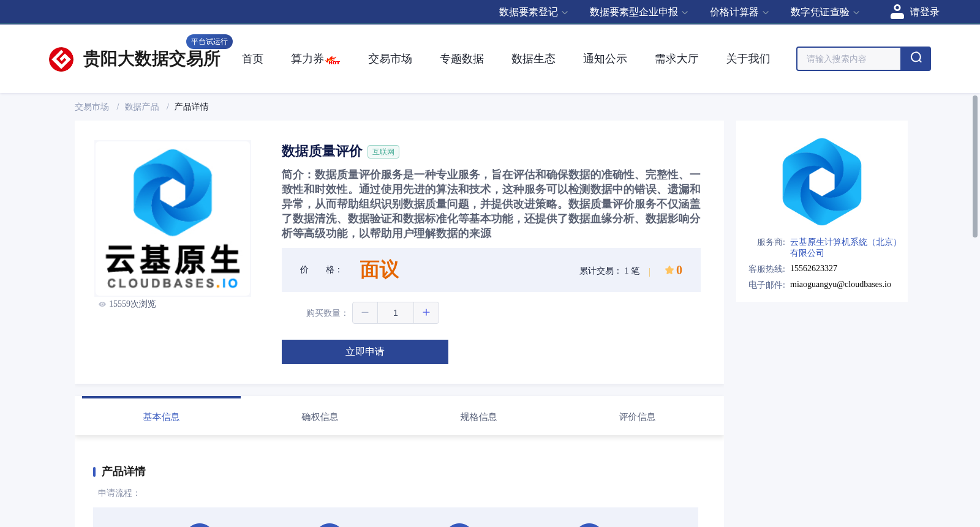Click the 累计交易 1 笔 text
This screenshot has height=527, width=980.
pos(609,271)
